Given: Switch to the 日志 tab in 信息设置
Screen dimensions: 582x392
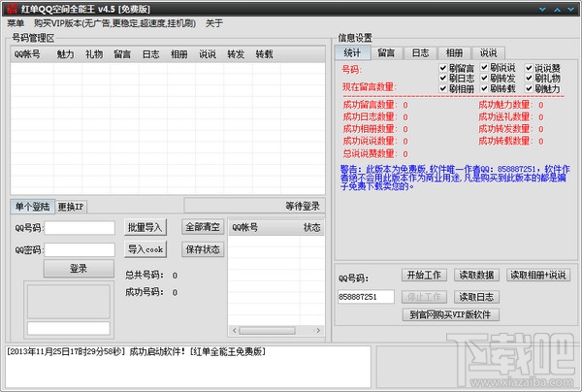Looking at the screenshot, I should click(420, 53).
